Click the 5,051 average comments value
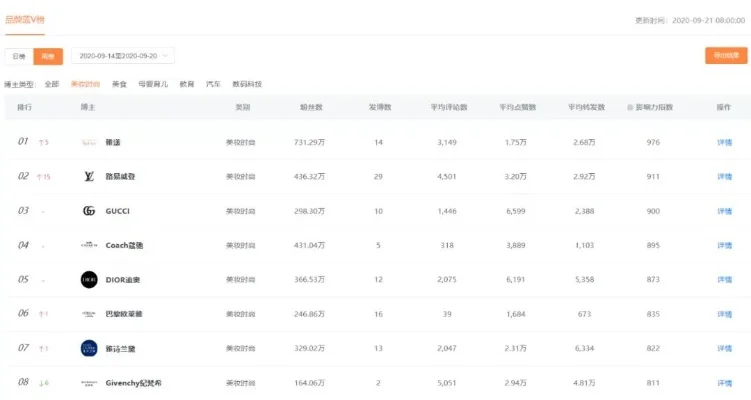 447,383
